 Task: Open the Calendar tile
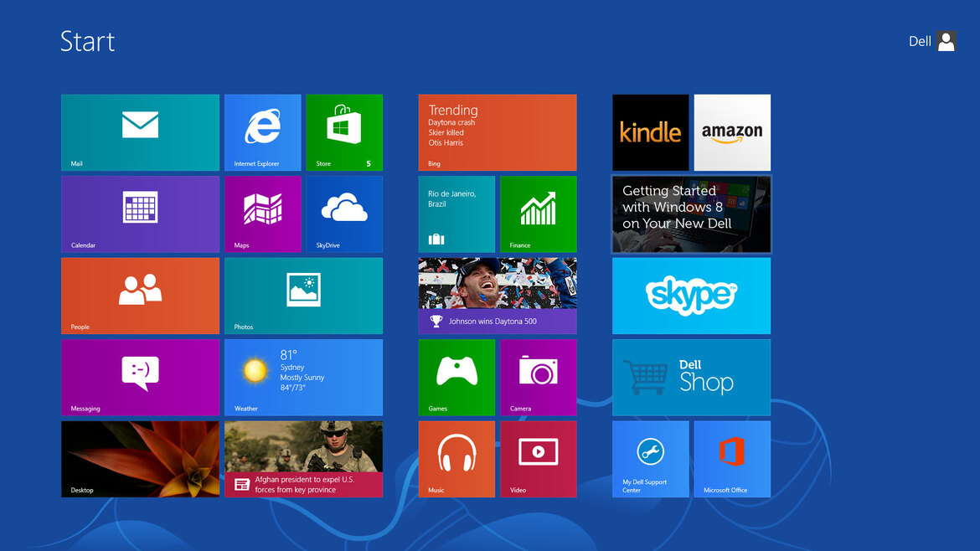pyautogui.click(x=140, y=214)
